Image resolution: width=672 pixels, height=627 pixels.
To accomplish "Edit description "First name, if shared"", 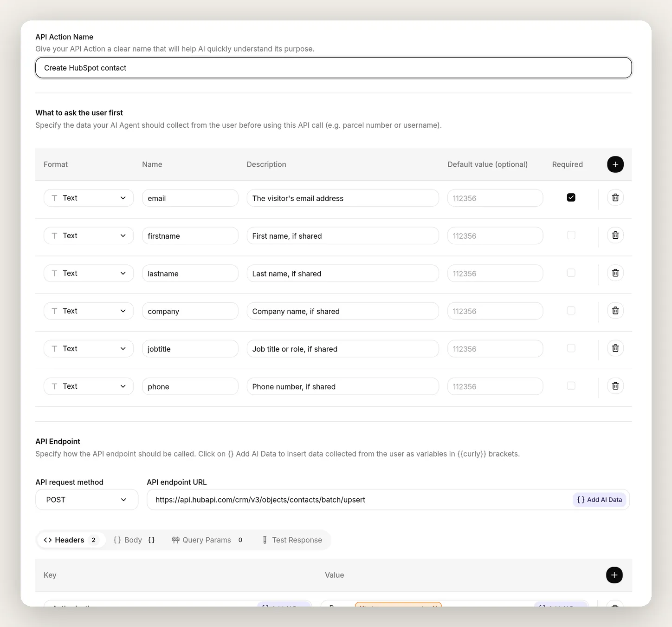I will pyautogui.click(x=342, y=236).
